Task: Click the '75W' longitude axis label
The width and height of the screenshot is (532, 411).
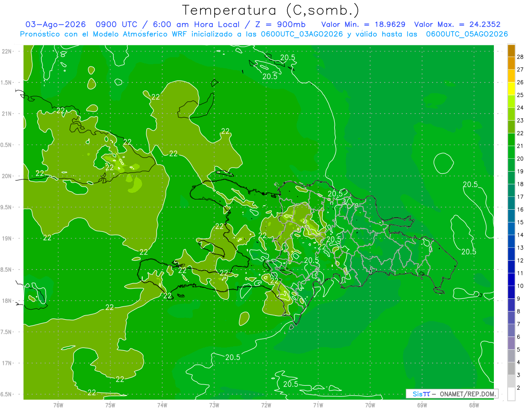Action: [110, 405]
